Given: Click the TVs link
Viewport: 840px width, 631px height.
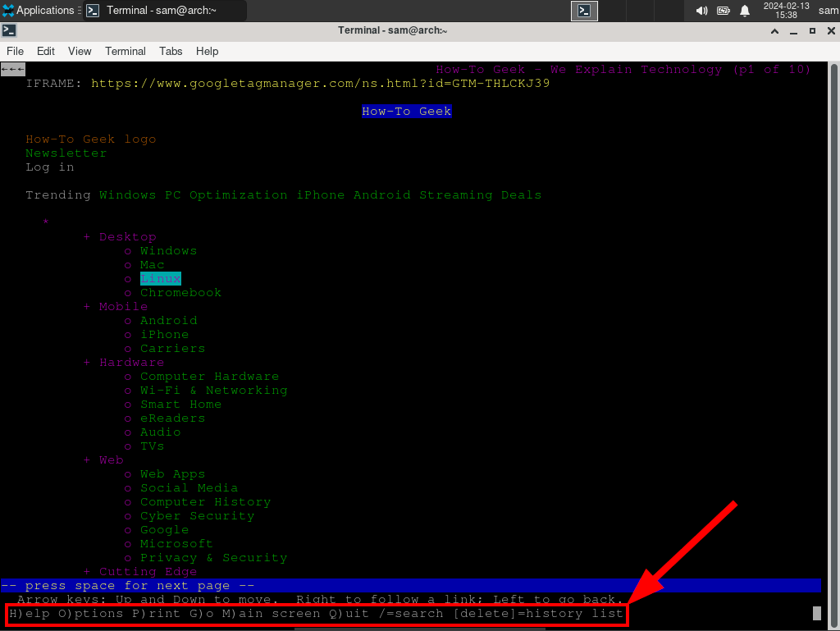Looking at the screenshot, I should coord(152,446).
